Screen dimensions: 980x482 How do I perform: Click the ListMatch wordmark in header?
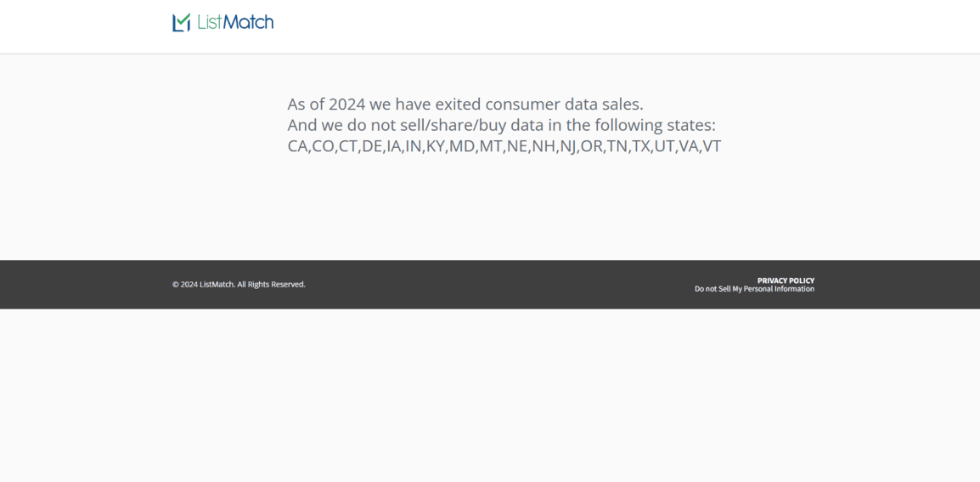pos(235,22)
